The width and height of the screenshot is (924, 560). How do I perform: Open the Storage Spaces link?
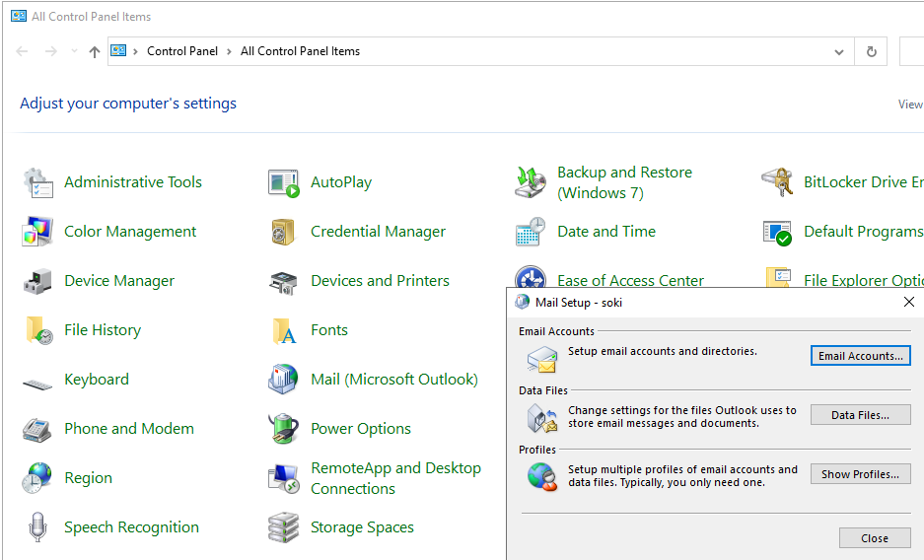click(363, 527)
